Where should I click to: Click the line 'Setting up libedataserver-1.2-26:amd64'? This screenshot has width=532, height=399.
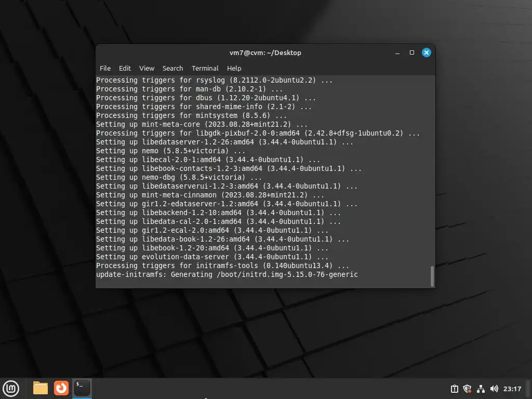pos(224,142)
